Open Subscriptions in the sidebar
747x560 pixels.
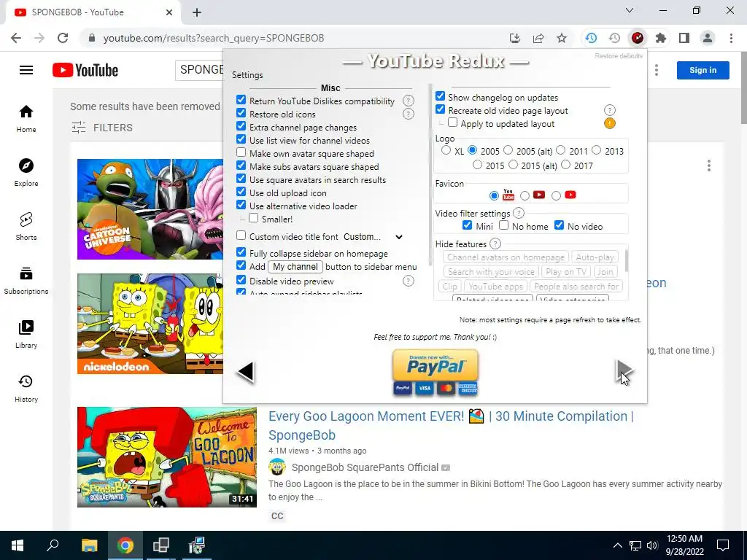(x=26, y=281)
